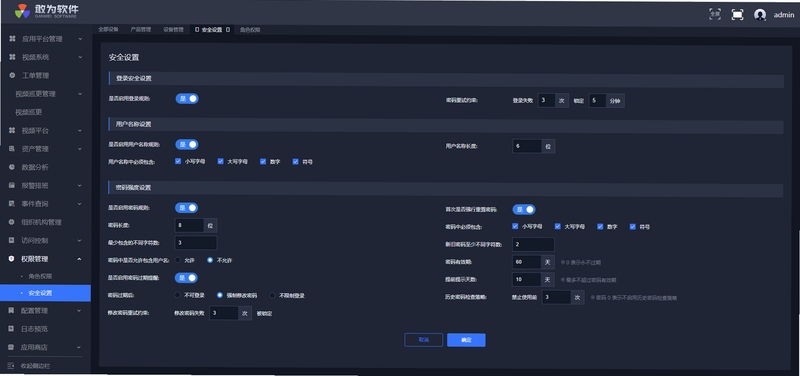Toggle the 是否启用登录规则 switch
Image resolution: width=800 pixels, height=376 pixels.
[187, 98]
